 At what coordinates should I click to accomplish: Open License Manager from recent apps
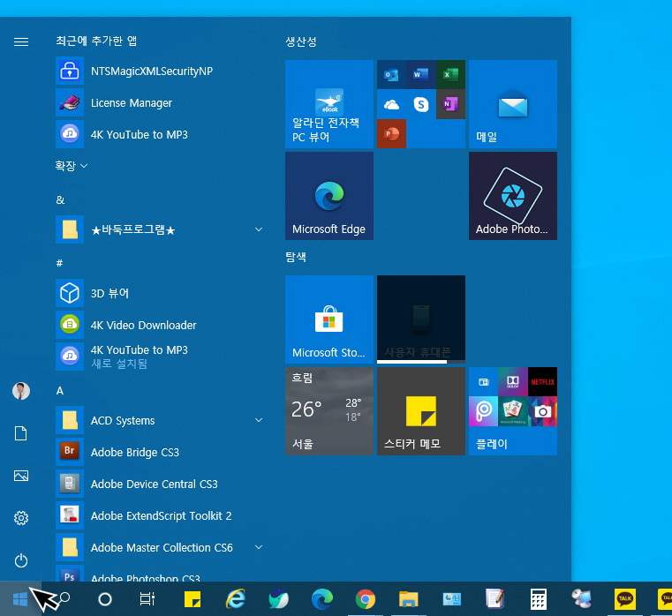point(131,103)
